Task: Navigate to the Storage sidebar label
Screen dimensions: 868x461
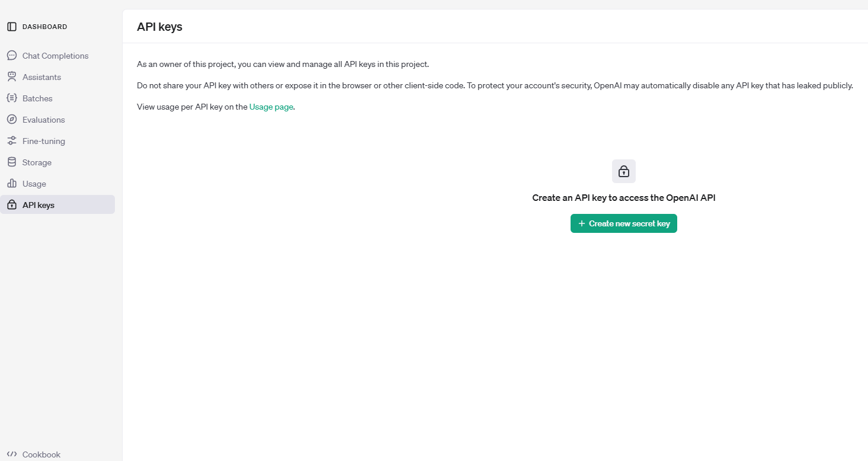Action: (37, 162)
